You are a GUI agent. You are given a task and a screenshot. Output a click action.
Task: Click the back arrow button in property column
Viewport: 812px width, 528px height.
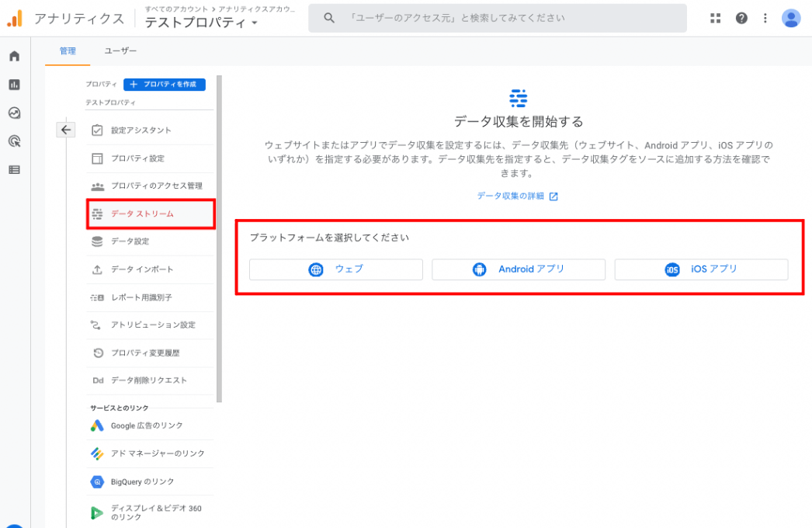[x=66, y=130]
